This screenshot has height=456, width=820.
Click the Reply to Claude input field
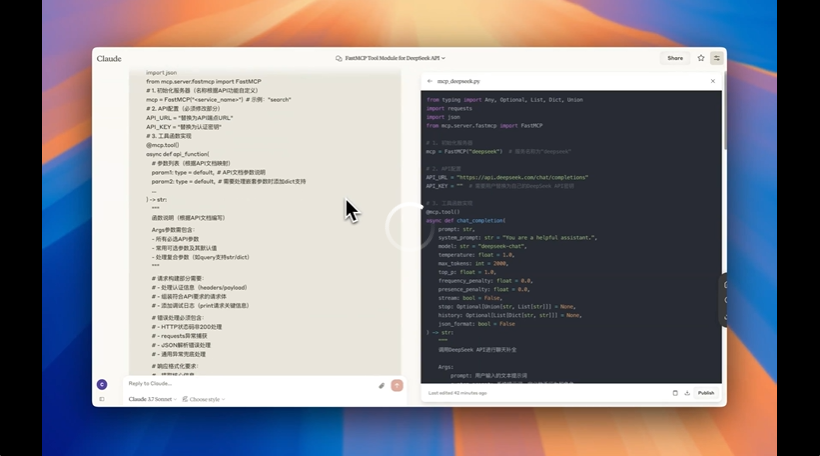point(251,384)
